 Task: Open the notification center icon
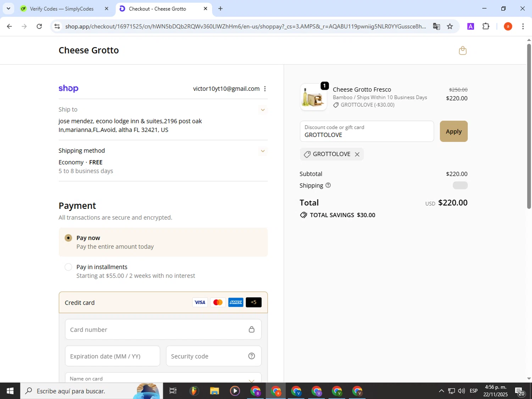tap(520, 391)
